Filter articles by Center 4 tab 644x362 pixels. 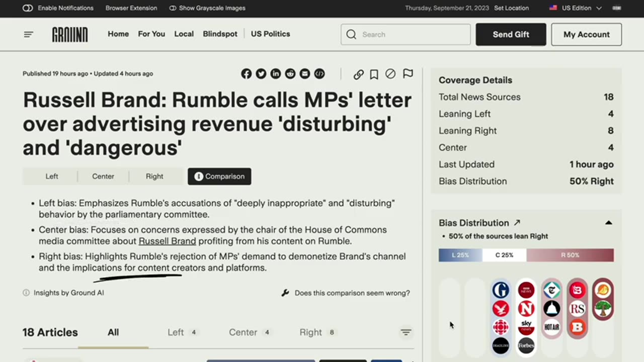point(250,332)
